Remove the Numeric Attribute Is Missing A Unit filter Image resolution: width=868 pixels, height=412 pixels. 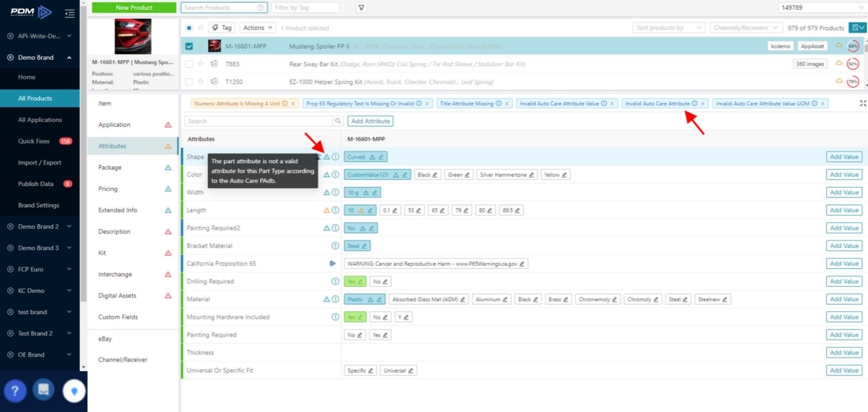293,104
